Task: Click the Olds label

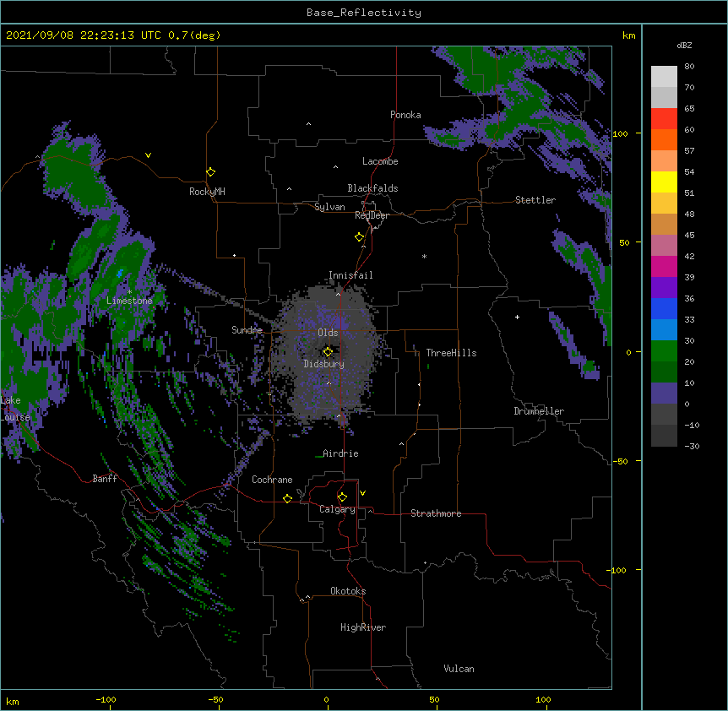Action: click(328, 333)
